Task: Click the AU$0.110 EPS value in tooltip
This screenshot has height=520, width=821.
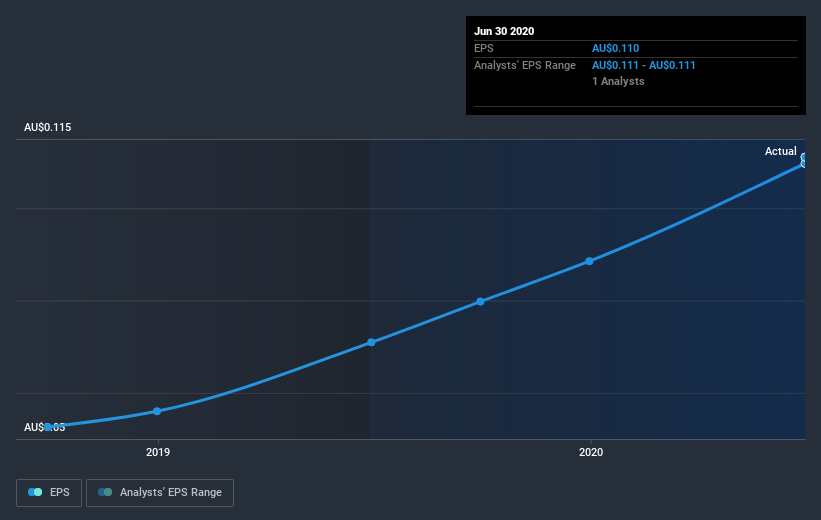Action: [x=615, y=48]
